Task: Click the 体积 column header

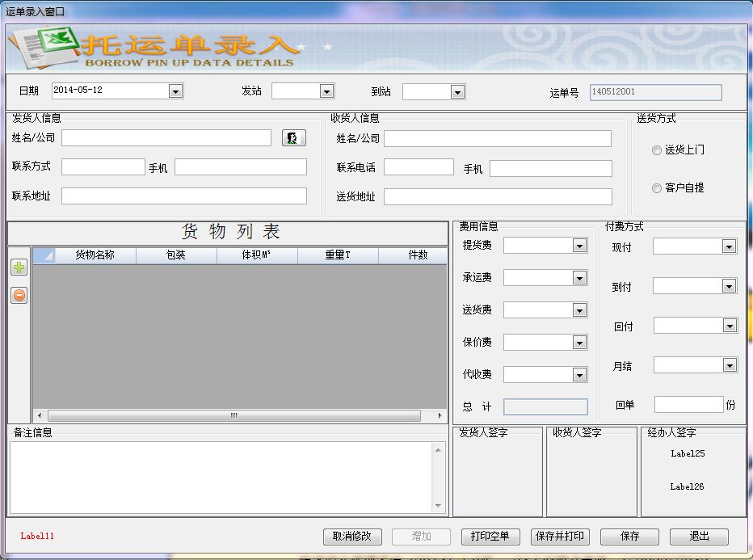Action: (x=257, y=255)
